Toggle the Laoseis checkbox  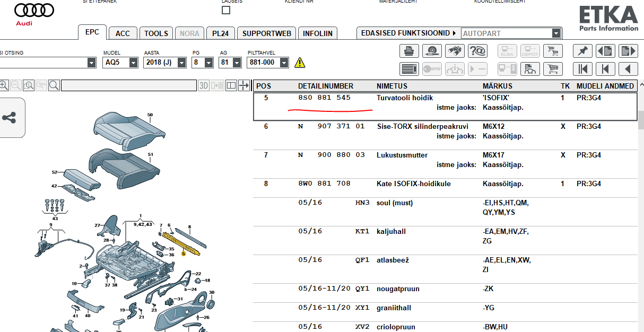226,10
